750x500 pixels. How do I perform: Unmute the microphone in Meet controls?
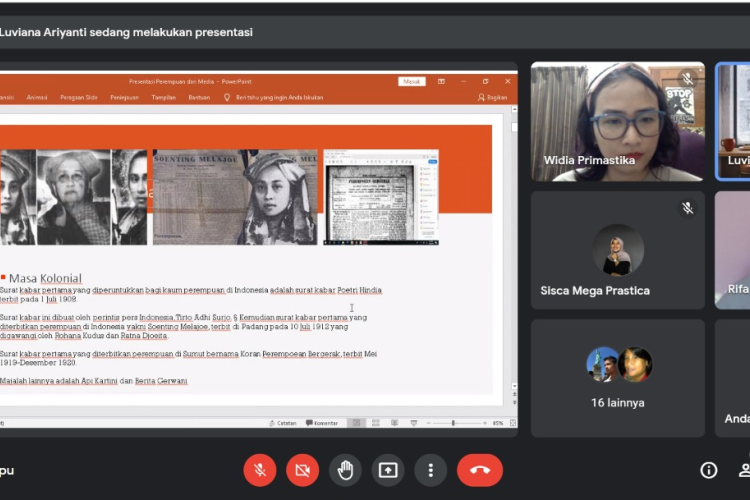tap(260, 470)
